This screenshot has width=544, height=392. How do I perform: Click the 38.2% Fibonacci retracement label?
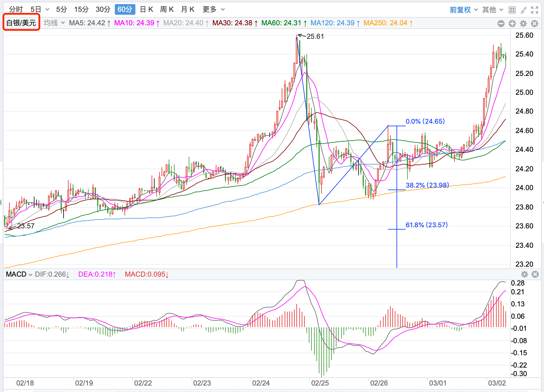pos(427,185)
